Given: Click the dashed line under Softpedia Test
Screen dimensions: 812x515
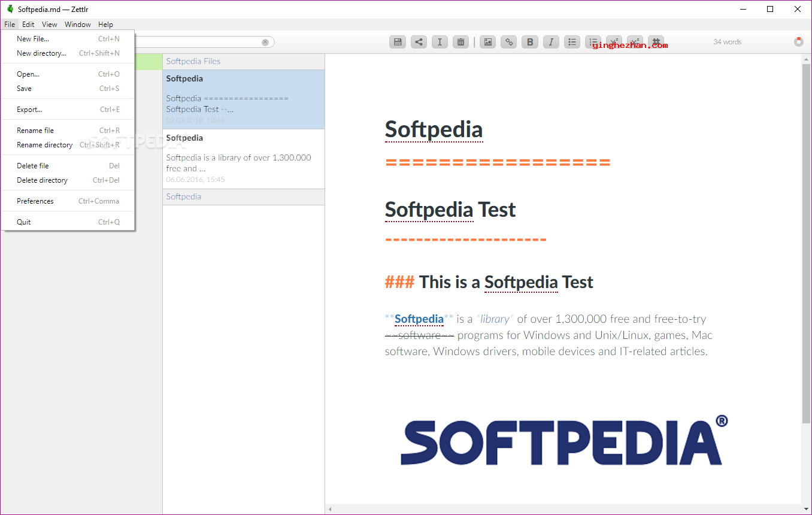Looking at the screenshot, I should point(466,240).
